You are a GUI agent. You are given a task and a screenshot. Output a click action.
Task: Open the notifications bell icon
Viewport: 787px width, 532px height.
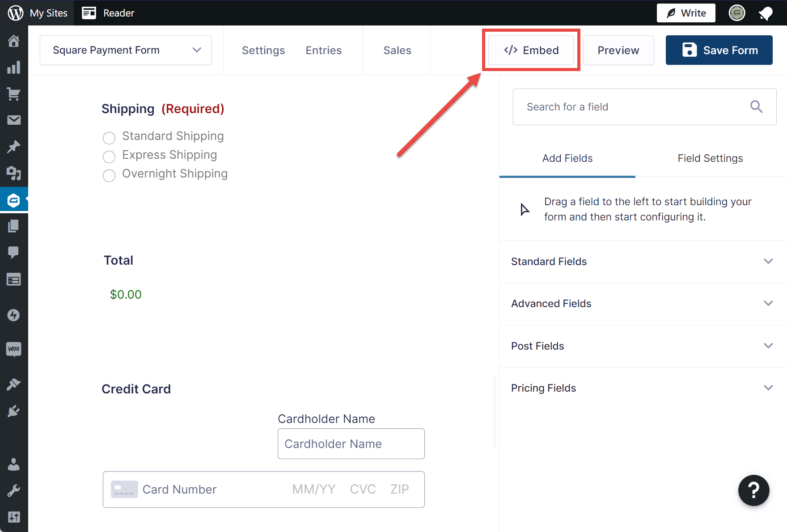766,13
